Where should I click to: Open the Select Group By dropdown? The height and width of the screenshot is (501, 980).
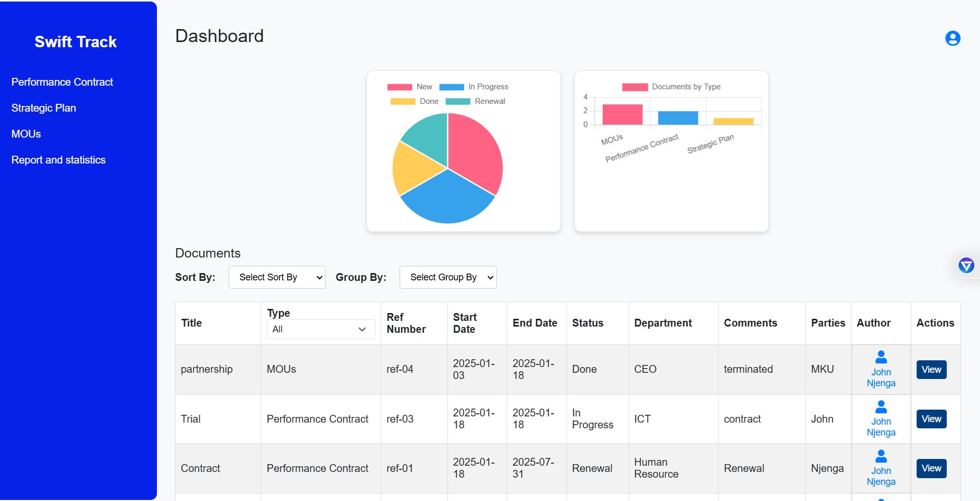[x=448, y=277]
